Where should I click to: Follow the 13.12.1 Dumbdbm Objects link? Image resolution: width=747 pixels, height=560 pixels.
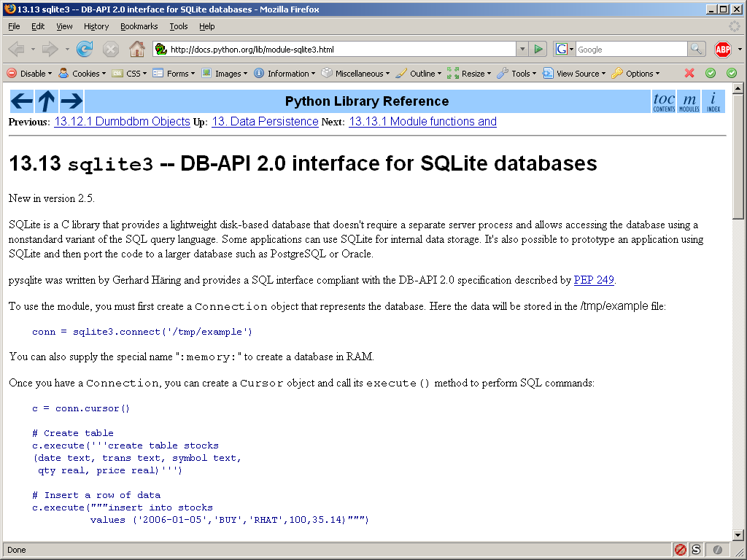(122, 122)
